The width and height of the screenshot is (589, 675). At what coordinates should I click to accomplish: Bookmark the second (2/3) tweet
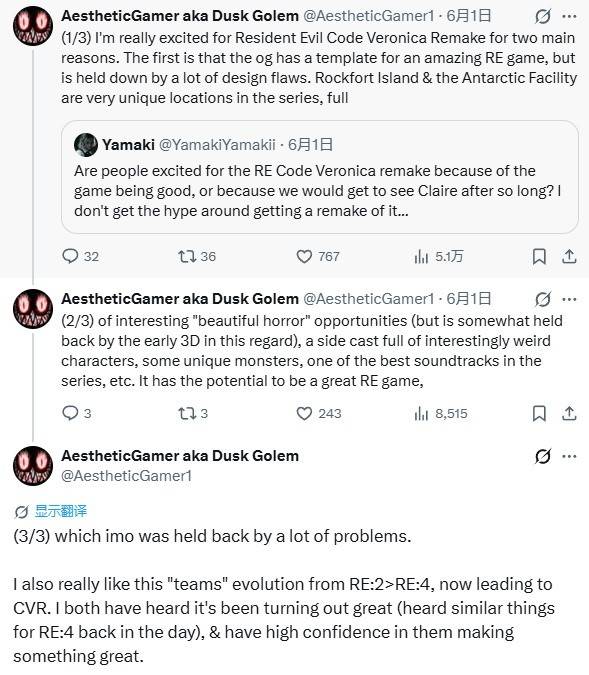click(x=539, y=414)
